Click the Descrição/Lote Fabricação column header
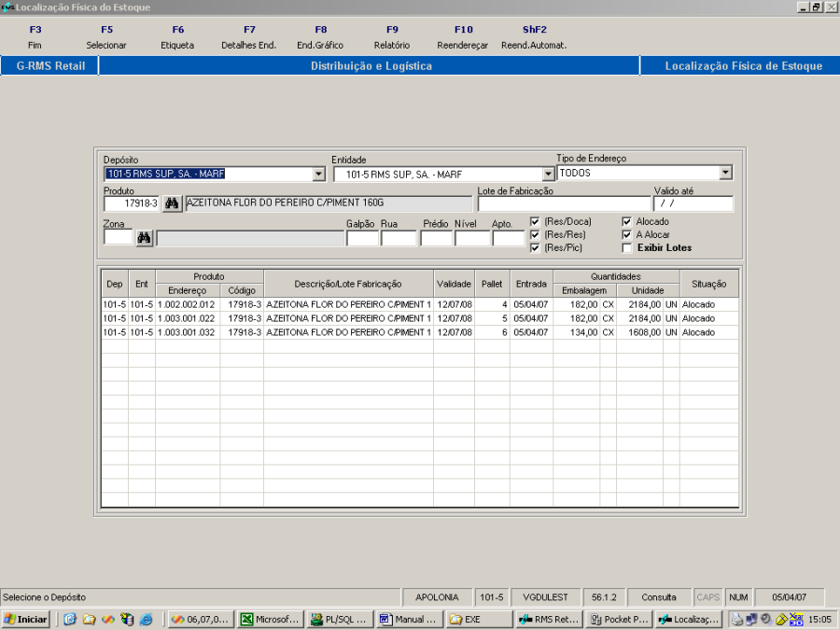840x630 pixels. point(348,284)
